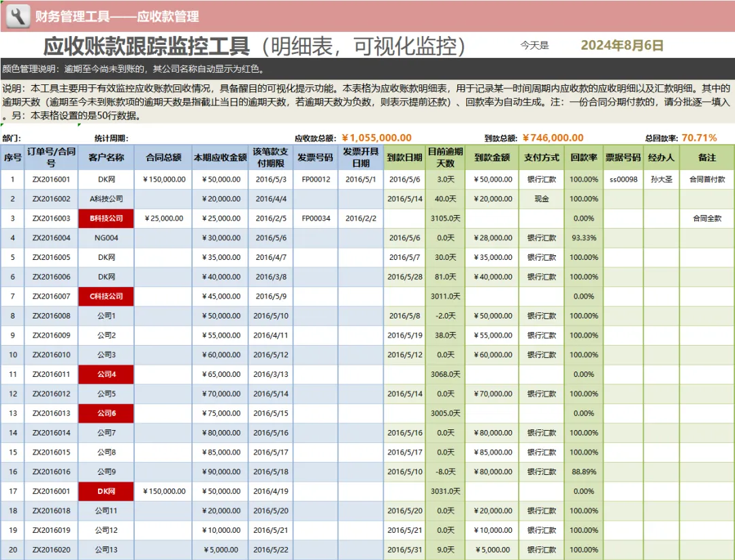The image size is (735, 560).
Task: Click contract total ¥25,000.00
Action: (163, 218)
